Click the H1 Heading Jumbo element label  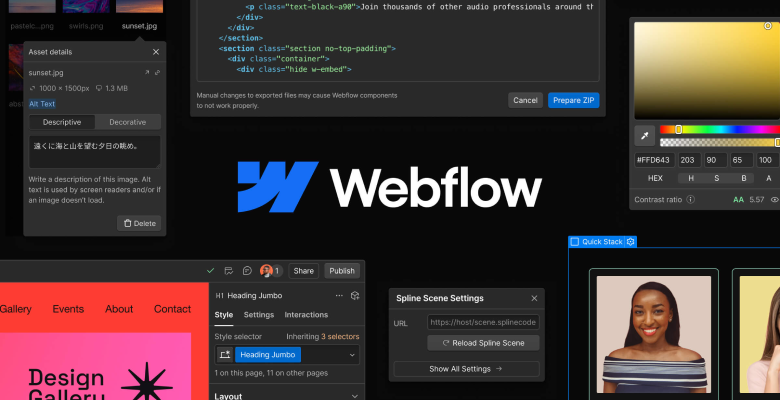click(x=249, y=296)
